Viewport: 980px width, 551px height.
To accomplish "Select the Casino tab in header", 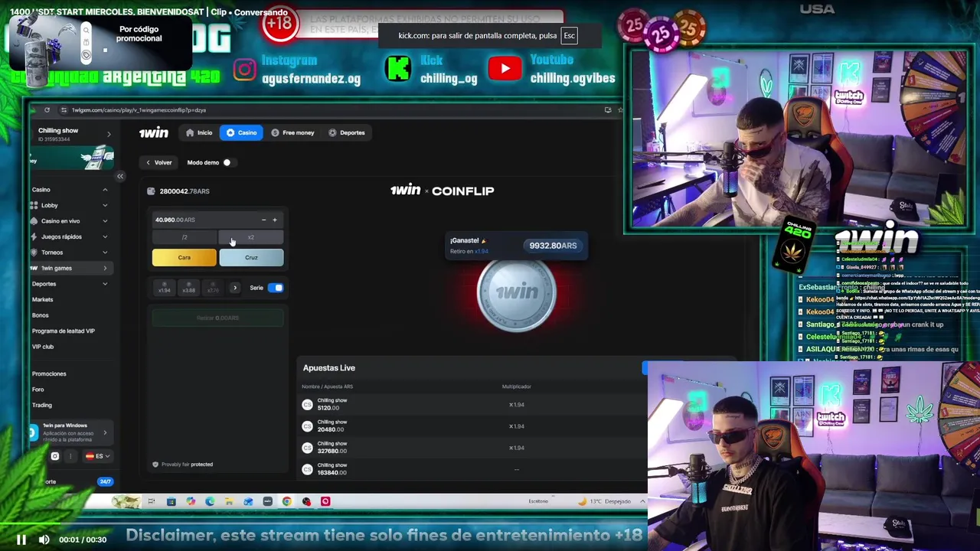I will pyautogui.click(x=241, y=132).
